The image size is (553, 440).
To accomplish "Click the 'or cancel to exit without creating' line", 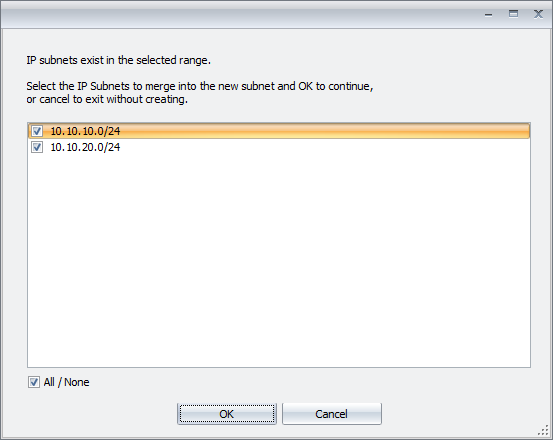I will pos(107,99).
